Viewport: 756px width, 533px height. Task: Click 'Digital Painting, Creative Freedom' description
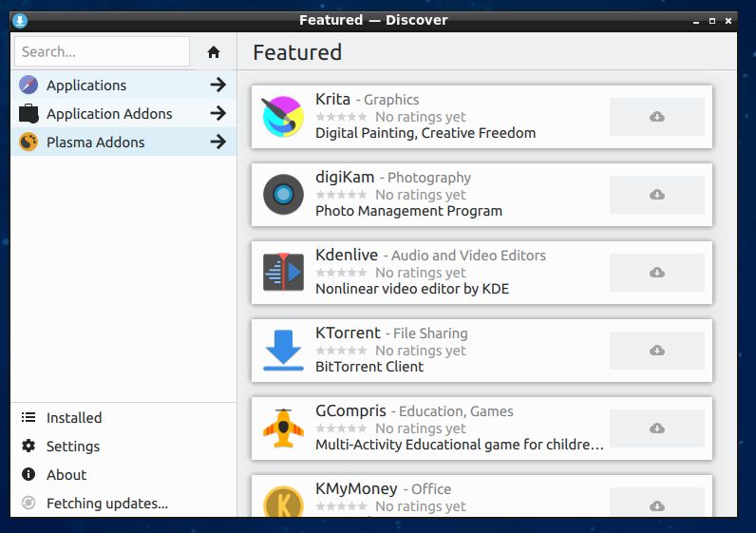(x=425, y=133)
